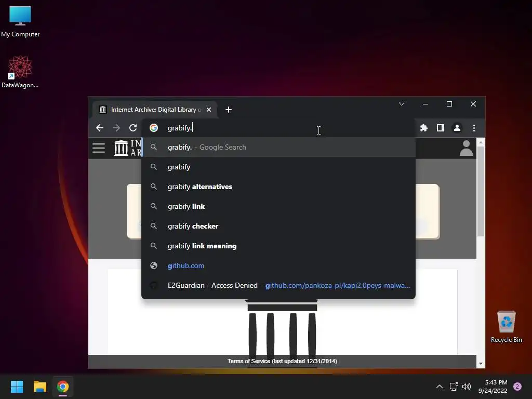Click the Chrome icon in the taskbar
Image resolution: width=532 pixels, height=399 pixels.
click(x=63, y=387)
